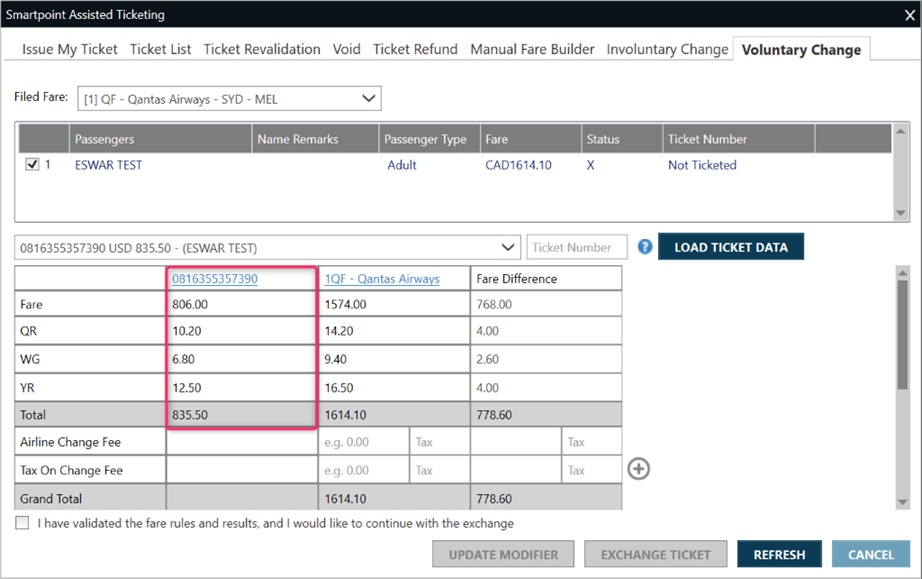922x579 pixels.
Task: Click the plus icon to add fee row
Action: tap(638, 468)
